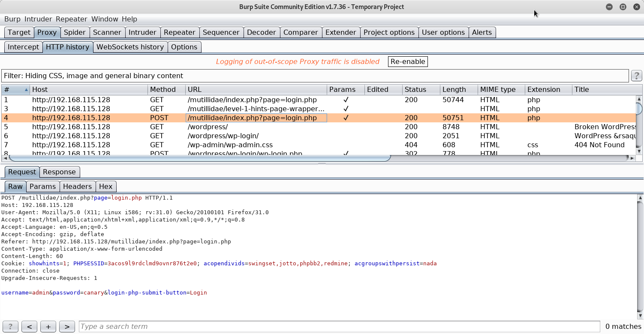Open the Window menu
This screenshot has width=644, height=334.
pos(105,19)
